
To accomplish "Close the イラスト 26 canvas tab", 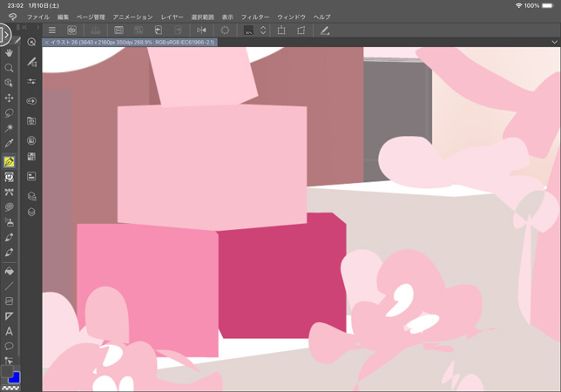I will 46,42.
